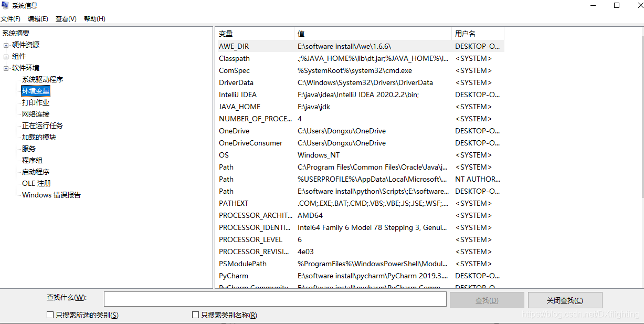Select the JAVA_HOME variable row
The height and width of the screenshot is (324, 644).
coord(361,107)
